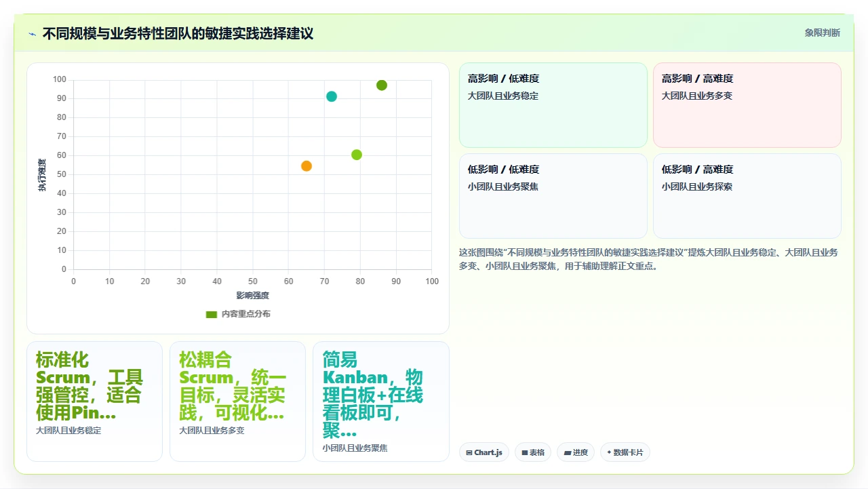Open the 高影响 / 低难度 quadrant card
The image size is (868, 489).
(553, 105)
